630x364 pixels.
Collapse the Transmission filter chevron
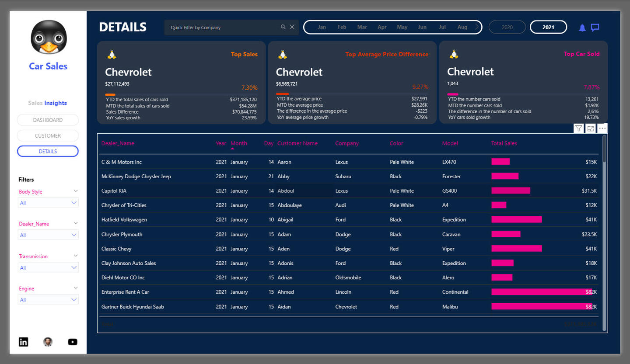point(76,256)
